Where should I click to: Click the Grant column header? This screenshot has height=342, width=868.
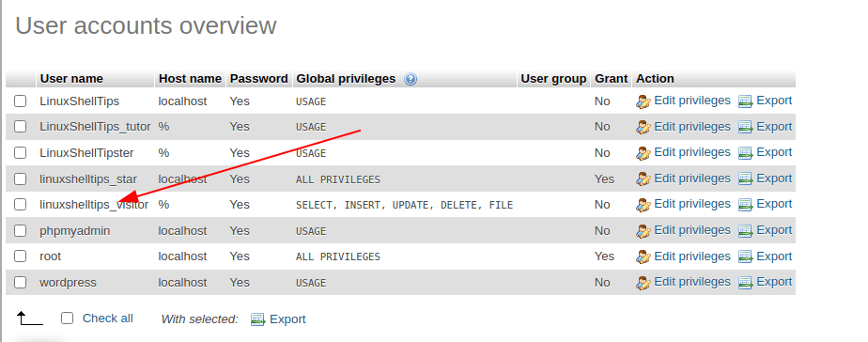click(612, 79)
